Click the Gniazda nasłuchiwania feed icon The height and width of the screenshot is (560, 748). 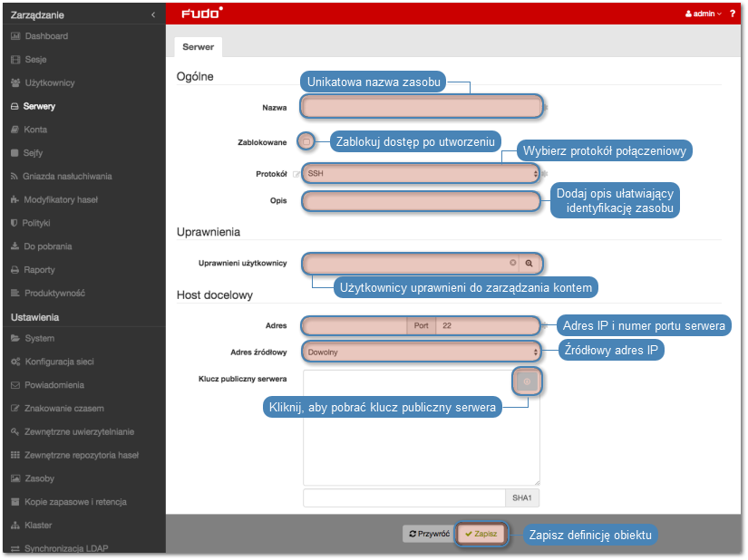coord(15,177)
